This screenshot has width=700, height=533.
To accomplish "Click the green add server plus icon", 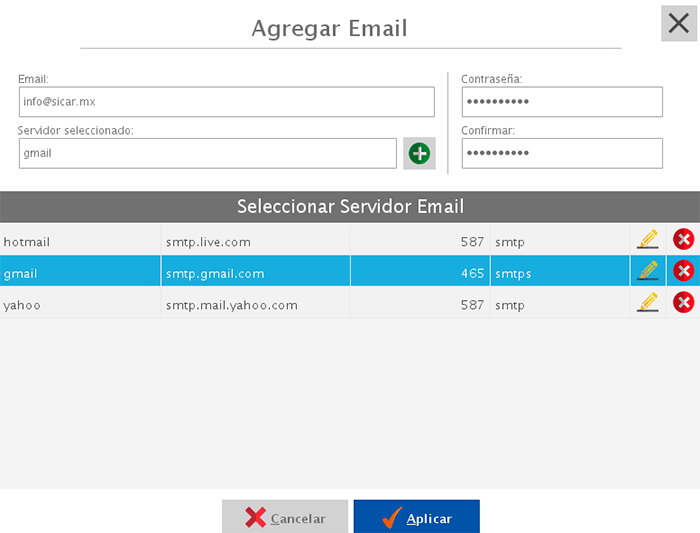I will [x=420, y=153].
